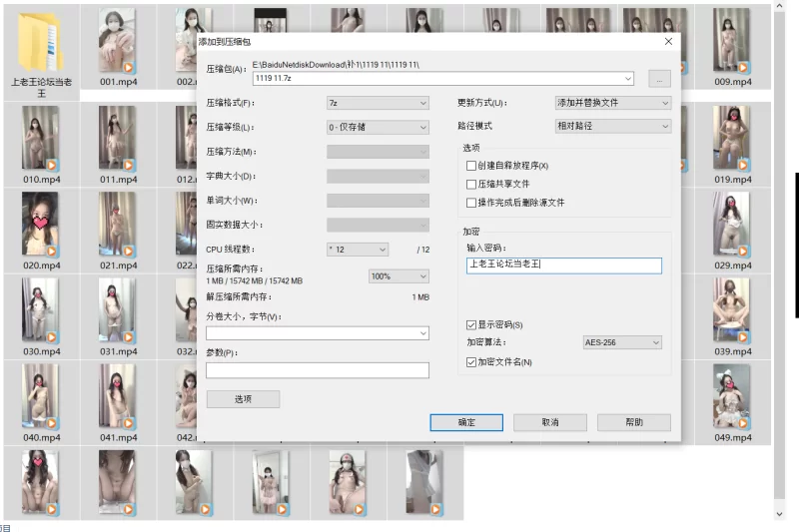Image resolution: width=799 pixels, height=532 pixels.
Task: Enable 创建自释放程序 checkbox
Action: tap(471, 166)
